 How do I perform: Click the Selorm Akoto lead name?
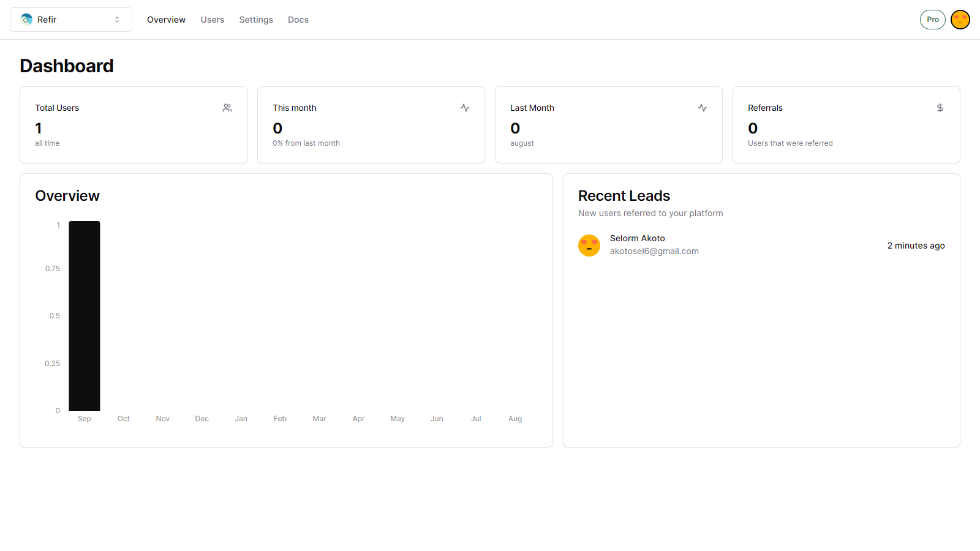click(x=637, y=238)
